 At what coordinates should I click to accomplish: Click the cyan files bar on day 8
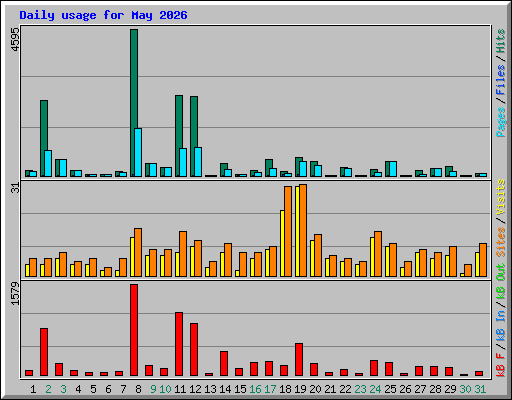[x=138, y=152]
